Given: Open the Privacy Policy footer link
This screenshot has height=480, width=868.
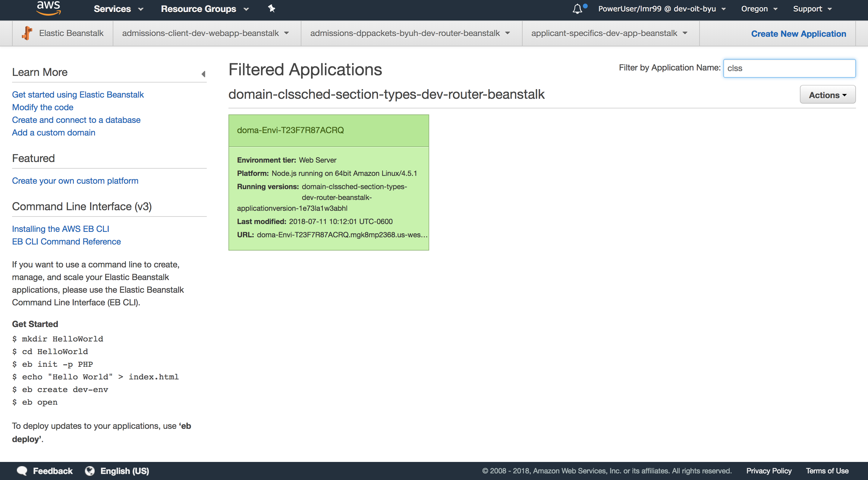Looking at the screenshot, I should pyautogui.click(x=769, y=471).
